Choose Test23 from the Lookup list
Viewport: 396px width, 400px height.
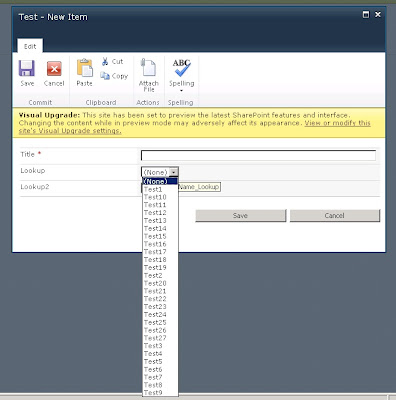point(160,307)
